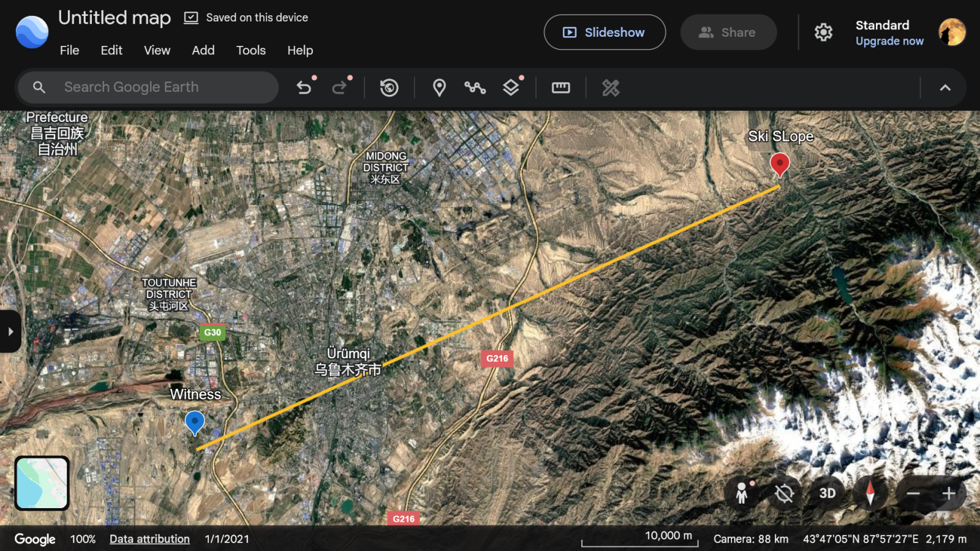Expand the left side panel

tap(10, 332)
